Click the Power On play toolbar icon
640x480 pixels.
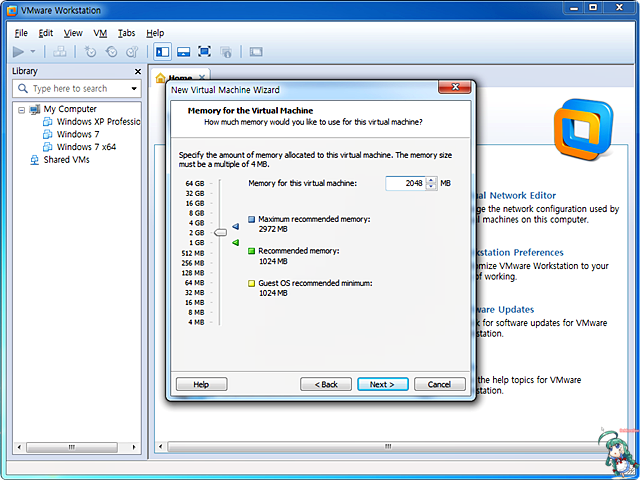18,52
